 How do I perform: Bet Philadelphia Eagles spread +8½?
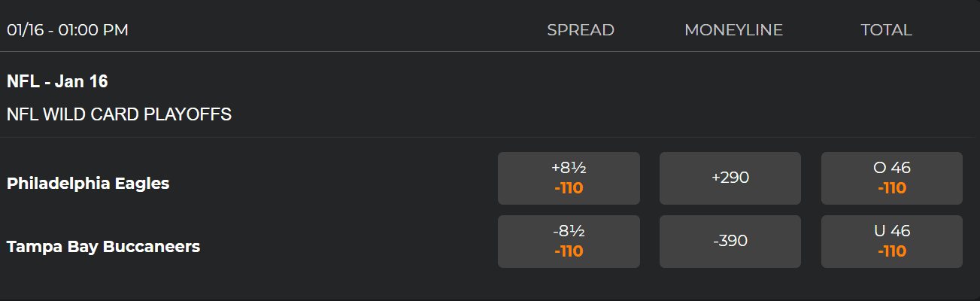569,178
